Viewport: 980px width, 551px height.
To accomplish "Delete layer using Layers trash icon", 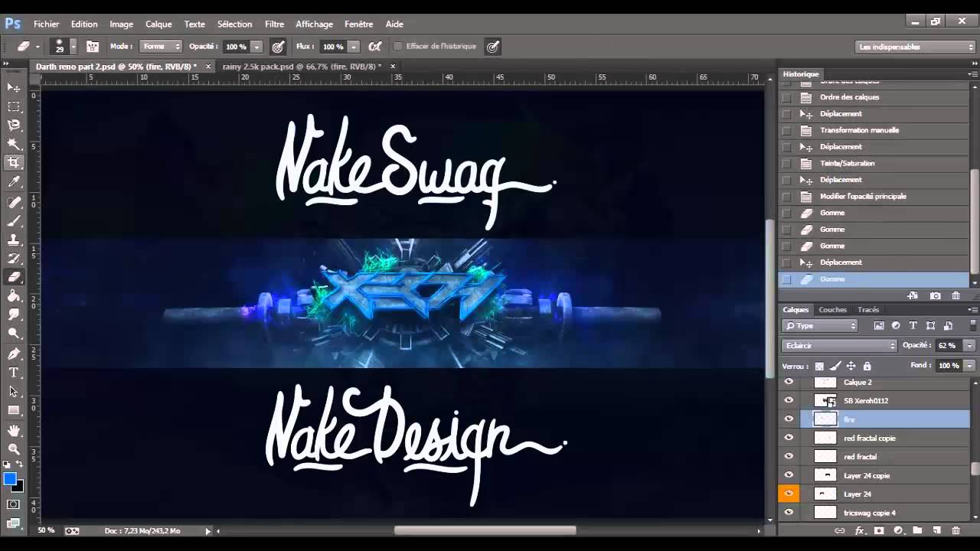I will [x=955, y=530].
